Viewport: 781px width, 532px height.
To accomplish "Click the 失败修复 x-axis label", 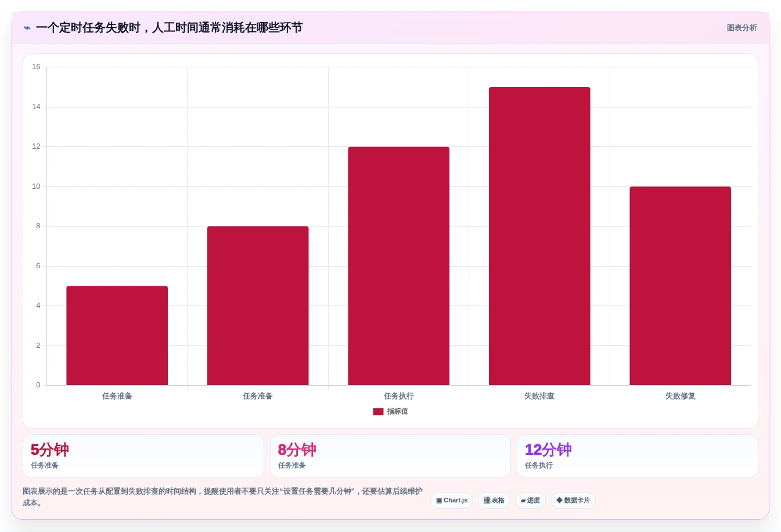I will pyautogui.click(x=681, y=396).
